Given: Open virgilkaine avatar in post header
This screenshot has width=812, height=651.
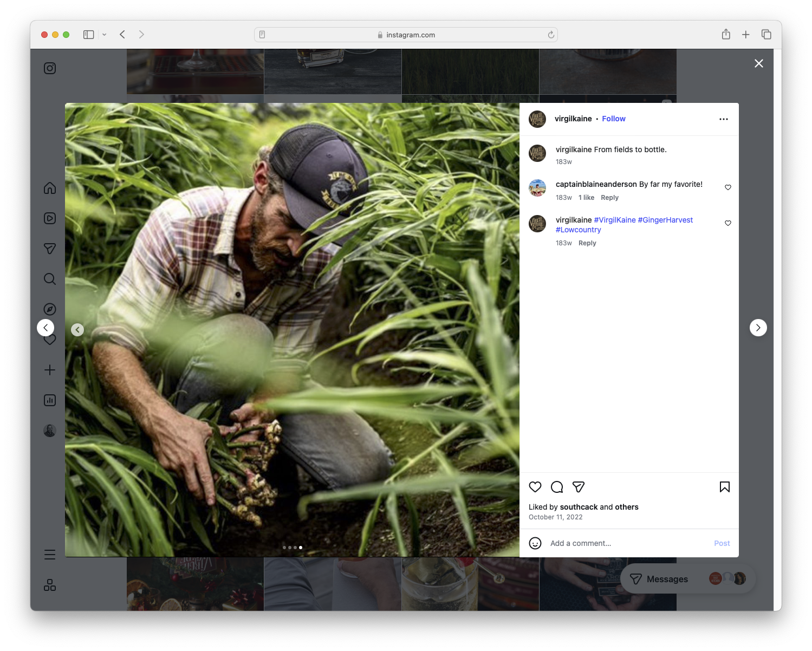Looking at the screenshot, I should [x=537, y=119].
